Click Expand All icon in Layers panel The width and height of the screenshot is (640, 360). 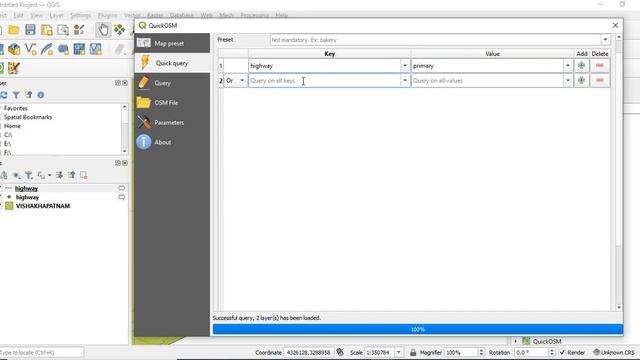coord(60,175)
